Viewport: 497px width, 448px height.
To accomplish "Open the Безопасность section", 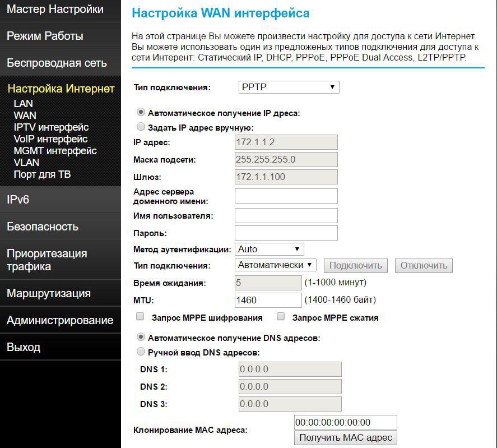I will [43, 227].
